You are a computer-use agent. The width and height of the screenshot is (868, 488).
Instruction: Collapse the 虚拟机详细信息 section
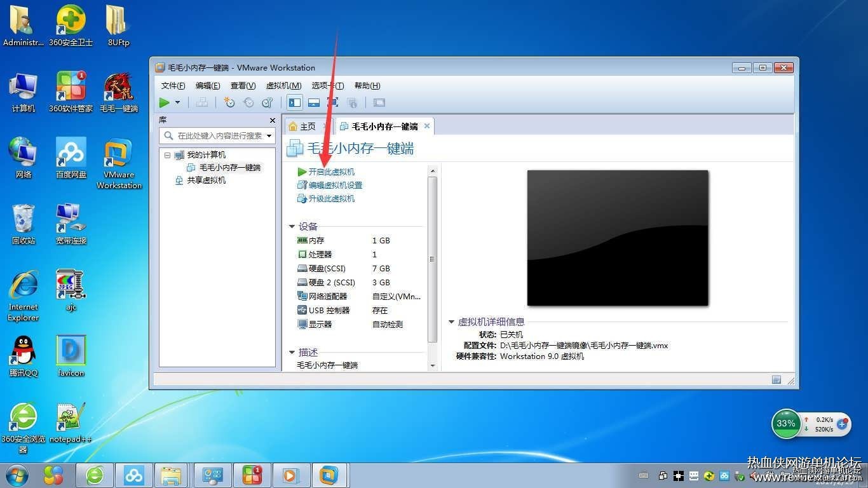click(452, 322)
